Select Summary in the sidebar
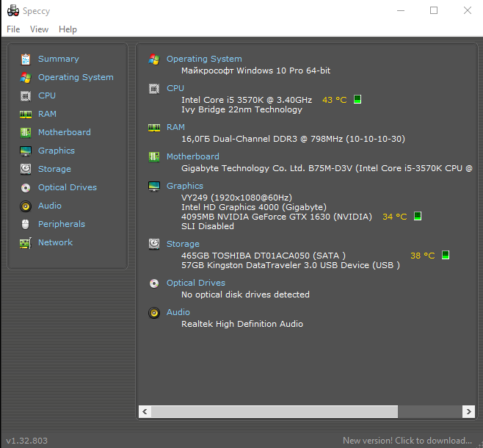483x448 pixels. click(x=59, y=59)
